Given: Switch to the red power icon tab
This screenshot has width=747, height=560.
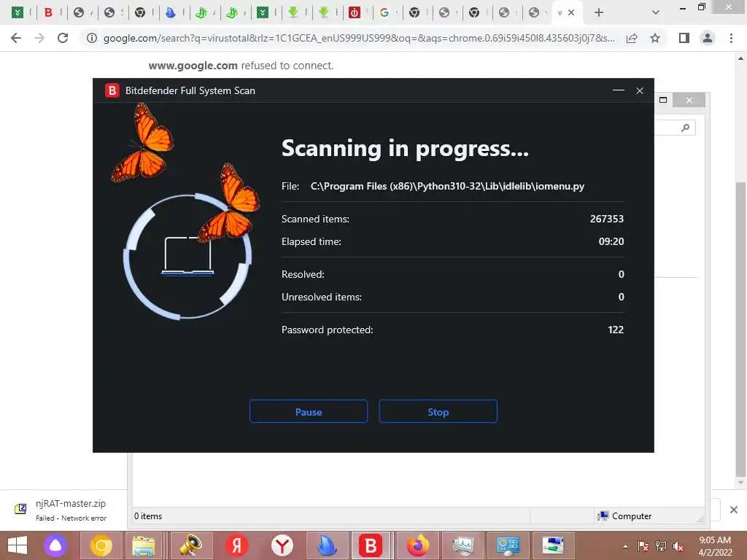Looking at the screenshot, I should [355, 13].
